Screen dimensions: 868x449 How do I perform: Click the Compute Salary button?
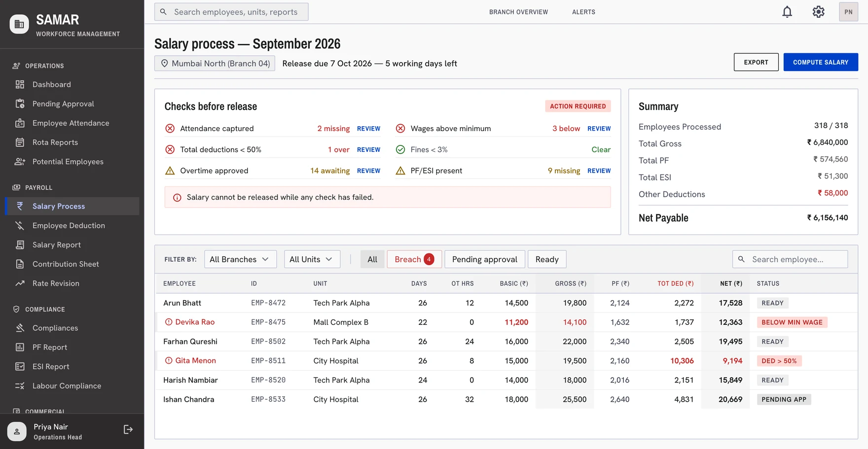(821, 62)
